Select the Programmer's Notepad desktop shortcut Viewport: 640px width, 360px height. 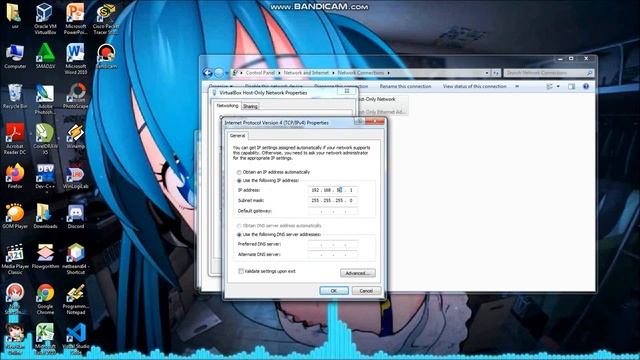[76, 299]
